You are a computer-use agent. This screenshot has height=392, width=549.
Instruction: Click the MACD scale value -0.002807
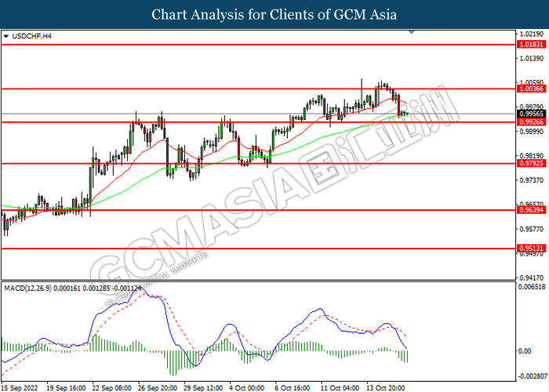coord(533,376)
